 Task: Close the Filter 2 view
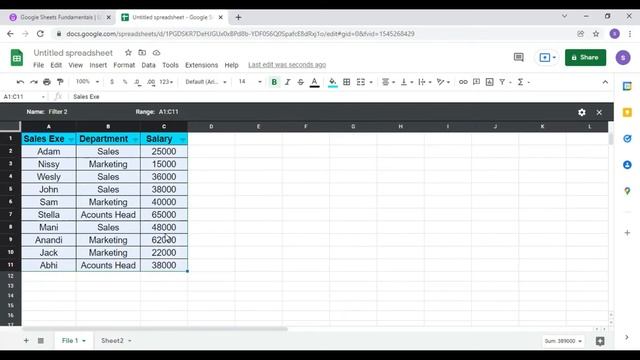coord(599,112)
